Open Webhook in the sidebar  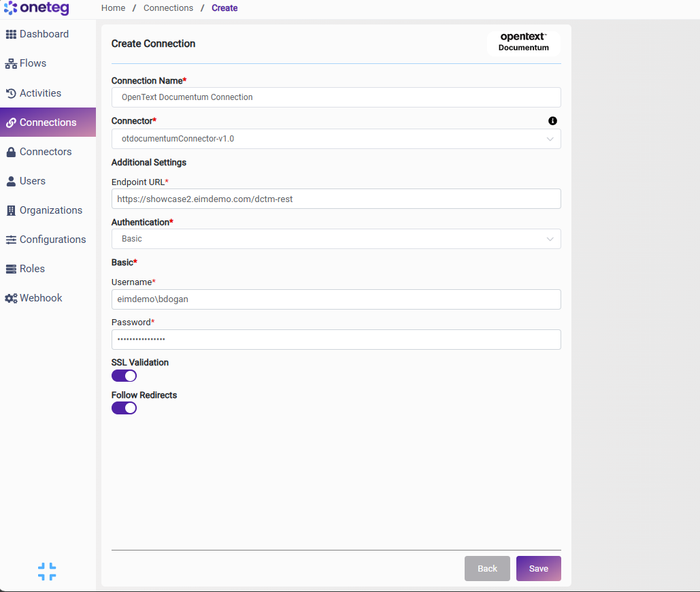(48, 298)
